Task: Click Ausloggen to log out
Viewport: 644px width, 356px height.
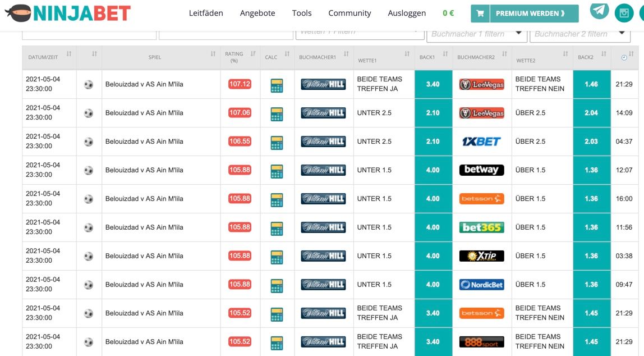Action: coord(407,13)
